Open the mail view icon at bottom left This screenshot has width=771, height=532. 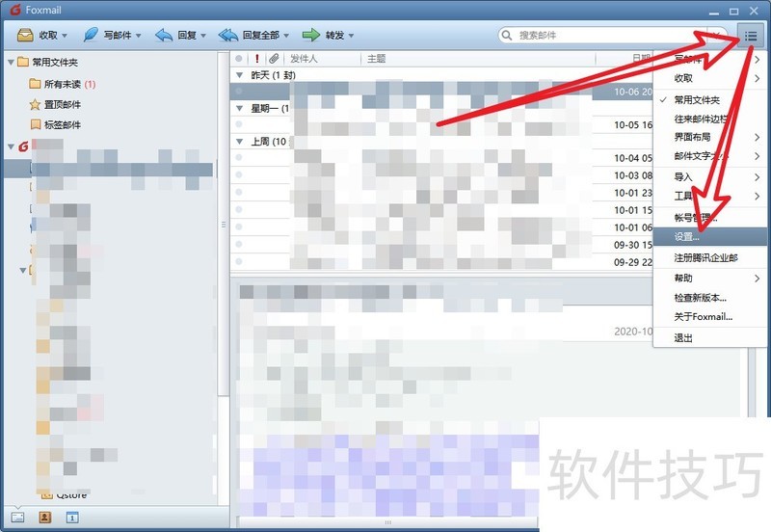tap(17, 518)
